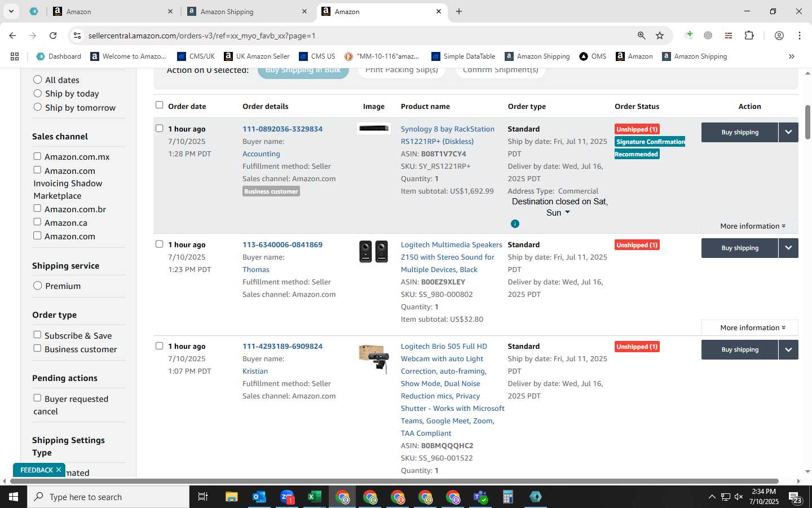Select the Ship by tomorrow radio button
Screen dimensions: 812x508
(38, 107)
